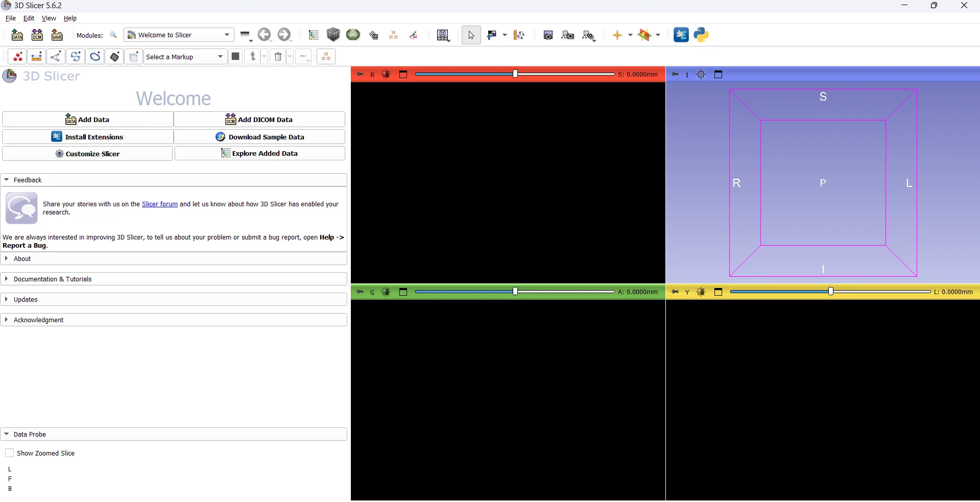Click the delete markup trash icon
The image size is (980, 502).
(x=278, y=56)
